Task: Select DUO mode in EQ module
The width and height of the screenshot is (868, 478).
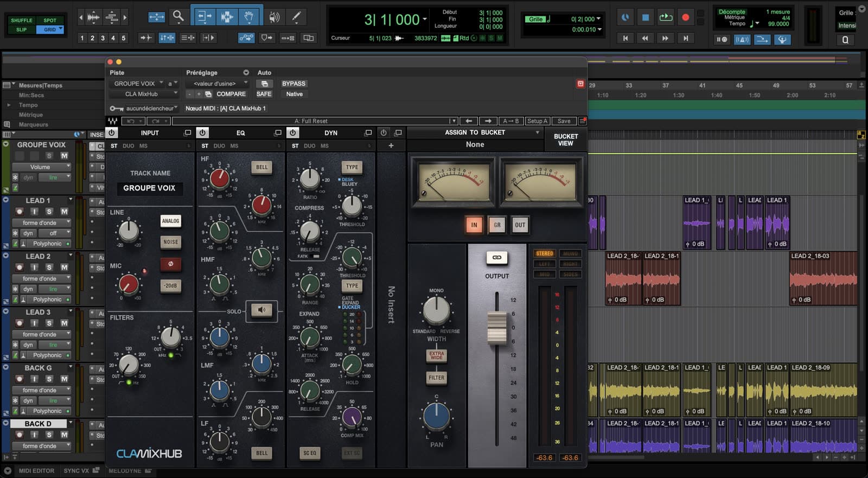Action: pos(219,146)
